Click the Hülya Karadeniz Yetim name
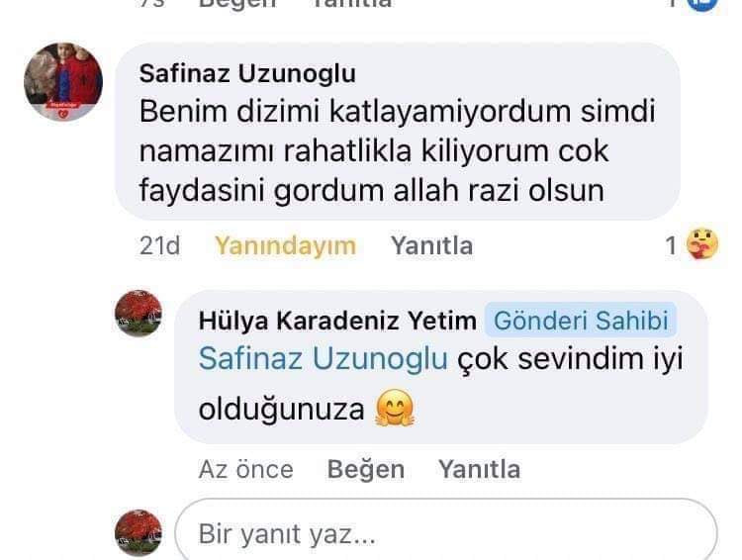The width and height of the screenshot is (742, 560). tap(337, 321)
